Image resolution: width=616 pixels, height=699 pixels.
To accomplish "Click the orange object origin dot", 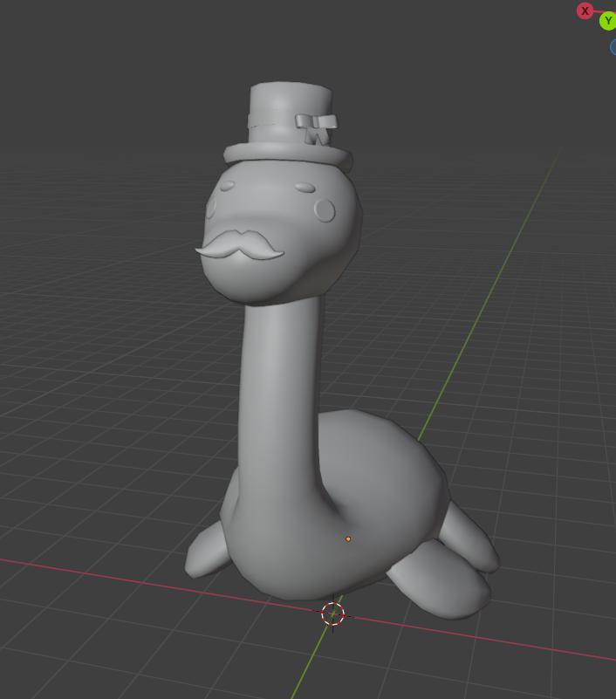I will pos(348,539).
